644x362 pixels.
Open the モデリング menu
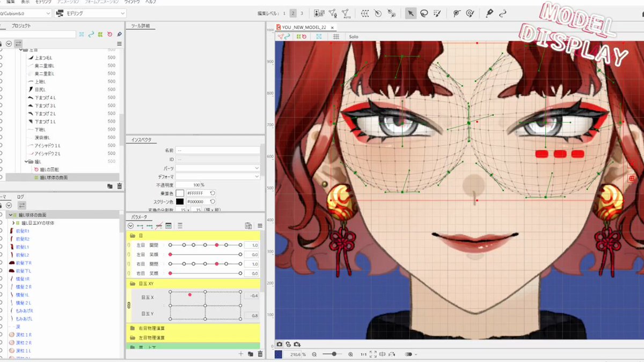click(43, 2)
